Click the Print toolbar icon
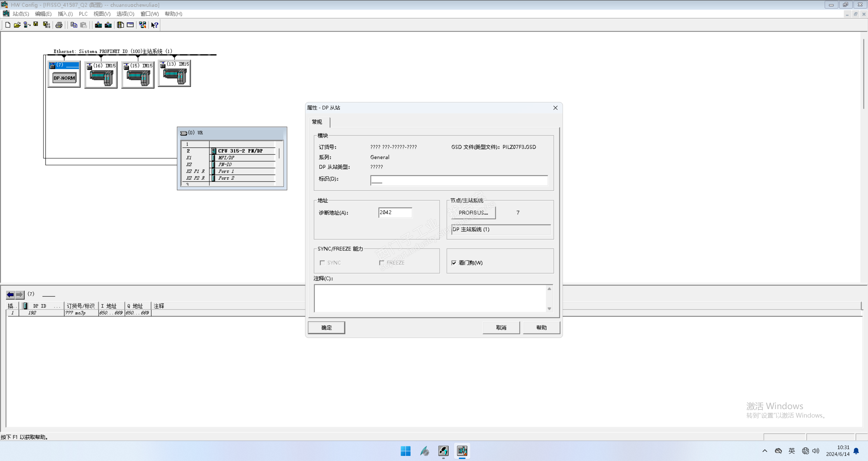Screen dimensions: 868x461 59,25
